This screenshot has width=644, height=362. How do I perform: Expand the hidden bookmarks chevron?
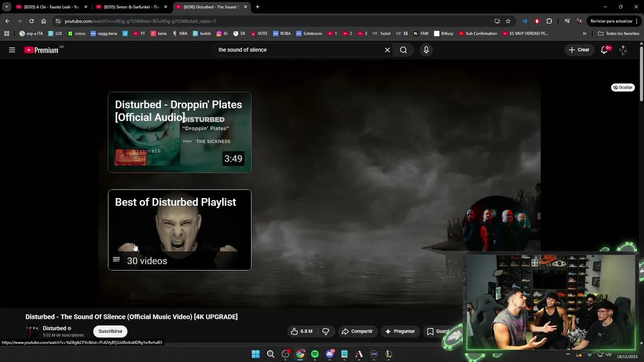tap(584, 34)
